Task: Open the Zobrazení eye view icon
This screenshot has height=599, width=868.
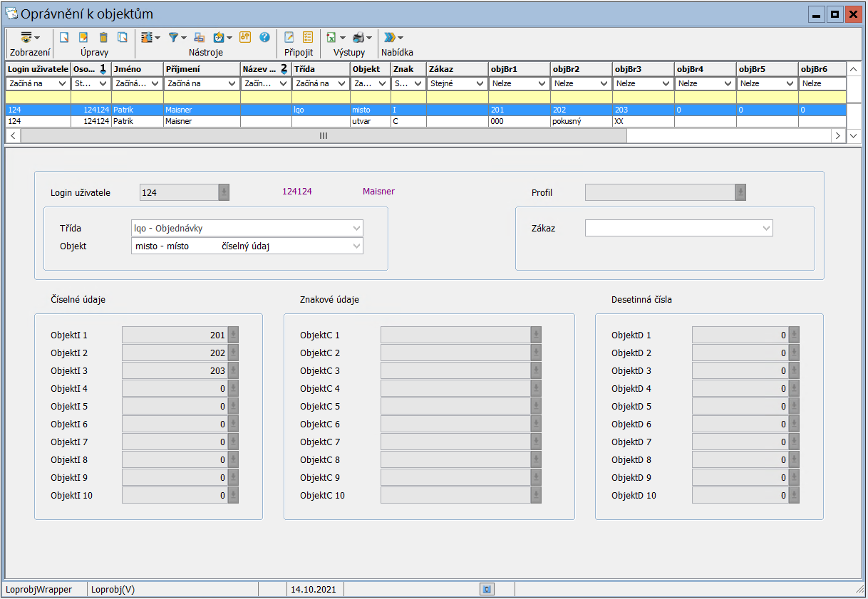Action: click(27, 37)
